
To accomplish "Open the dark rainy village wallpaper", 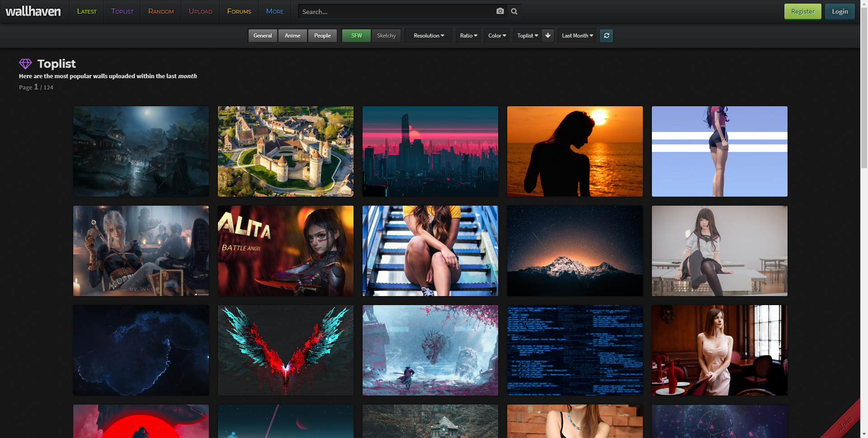I will coord(141,151).
